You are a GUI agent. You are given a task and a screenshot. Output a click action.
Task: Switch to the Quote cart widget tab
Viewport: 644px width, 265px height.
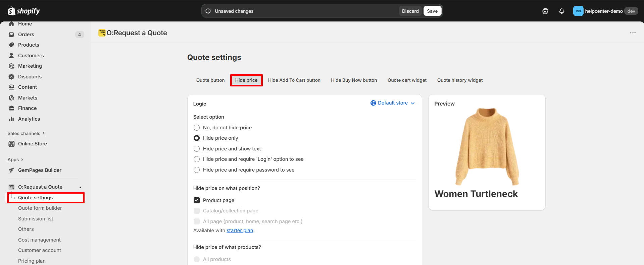coord(407,80)
